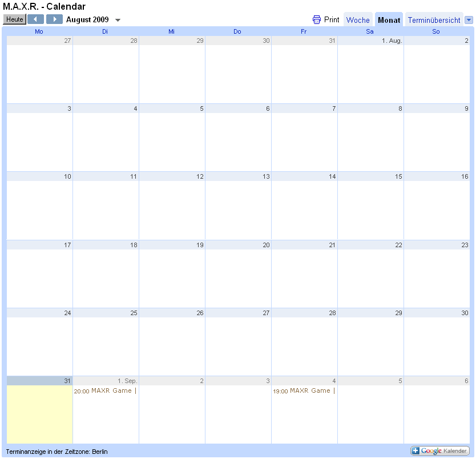Click date number 3 in August

[x=69, y=108]
